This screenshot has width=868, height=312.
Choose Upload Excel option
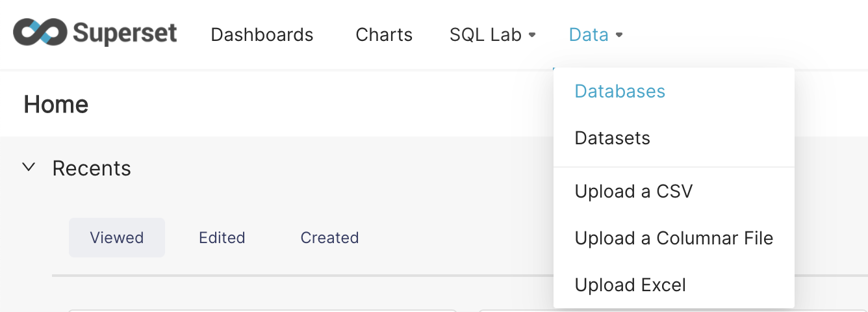[630, 285]
